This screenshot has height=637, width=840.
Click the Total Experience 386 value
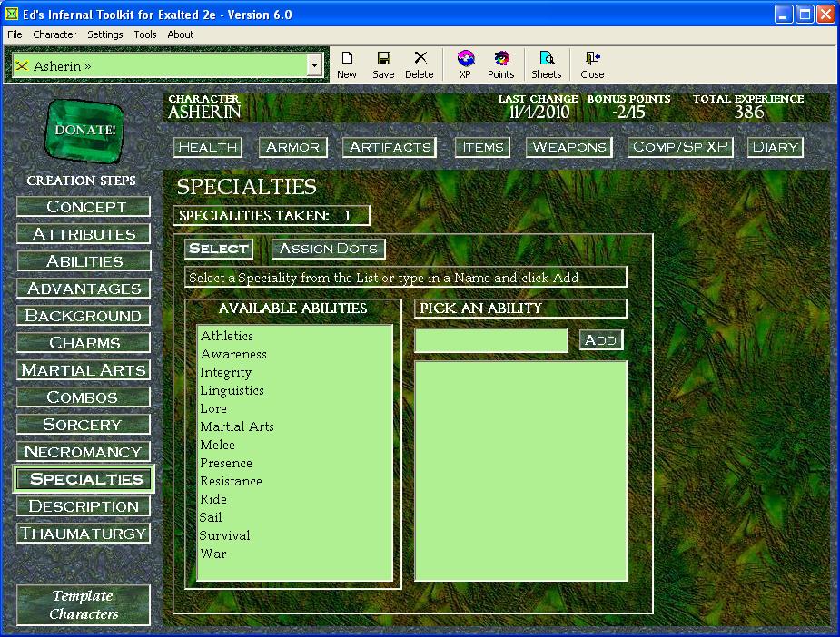tap(749, 113)
